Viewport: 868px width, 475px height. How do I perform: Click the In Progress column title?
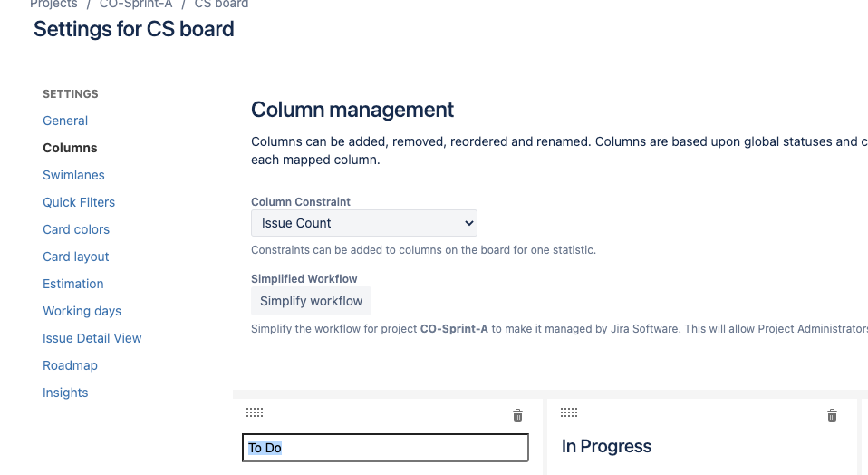[x=606, y=446]
